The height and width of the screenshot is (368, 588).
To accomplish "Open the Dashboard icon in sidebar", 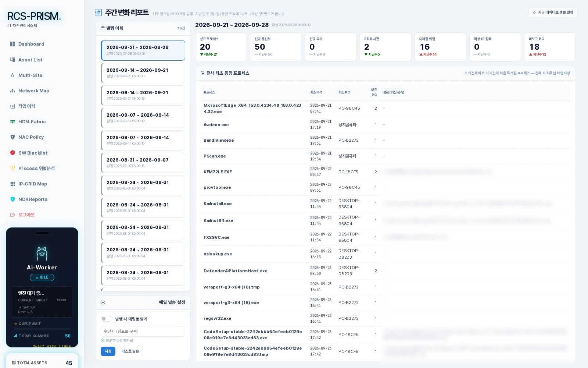I will pyautogui.click(x=12, y=44).
